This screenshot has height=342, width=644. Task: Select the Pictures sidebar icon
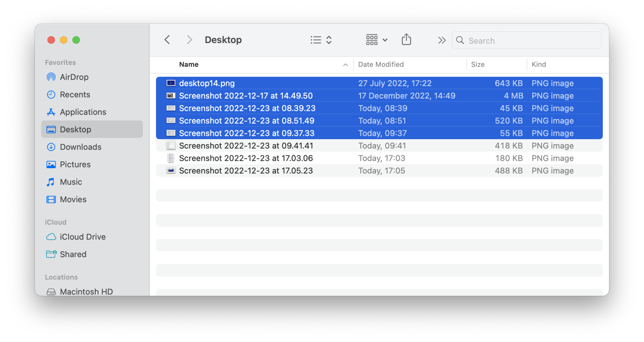click(51, 164)
